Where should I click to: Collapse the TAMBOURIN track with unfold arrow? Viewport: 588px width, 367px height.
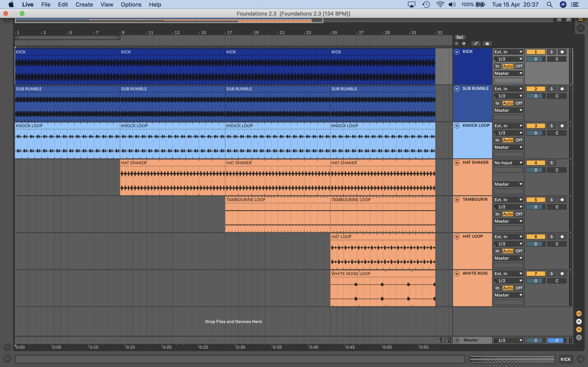[x=457, y=200]
